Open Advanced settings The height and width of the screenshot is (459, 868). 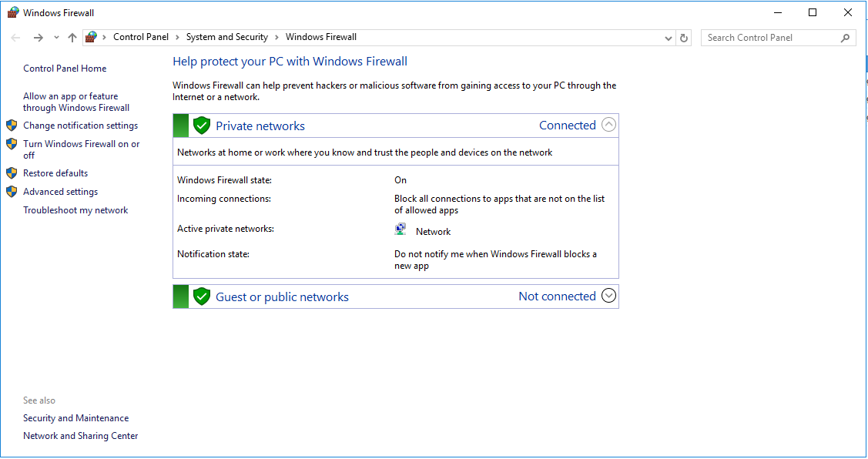pos(60,192)
